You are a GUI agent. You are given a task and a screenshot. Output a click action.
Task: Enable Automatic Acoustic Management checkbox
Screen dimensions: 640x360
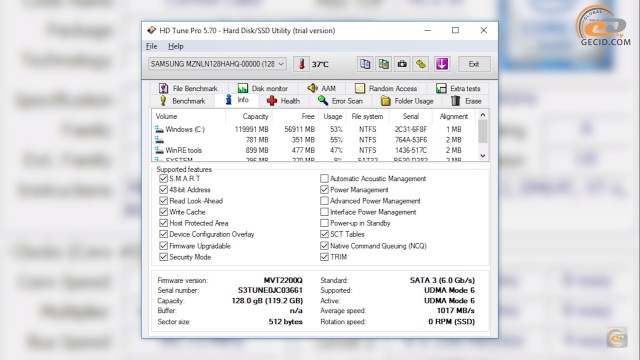(x=324, y=178)
